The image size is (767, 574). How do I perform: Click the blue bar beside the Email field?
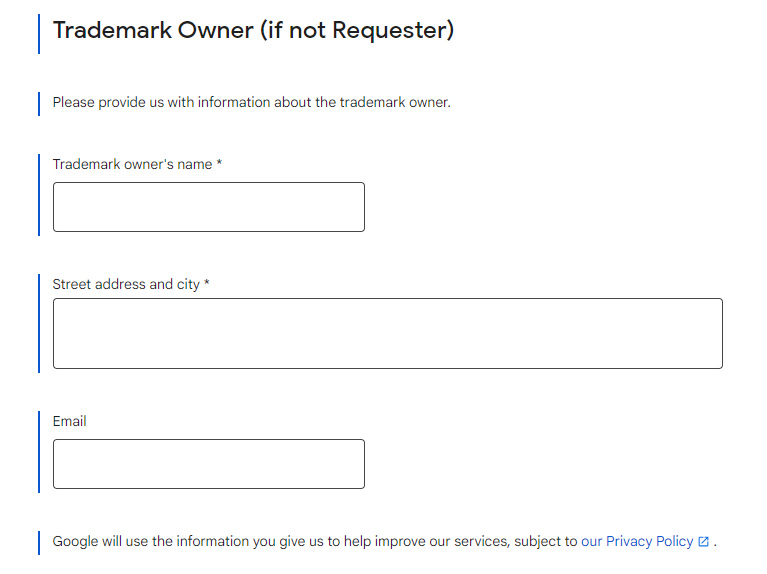point(39,452)
